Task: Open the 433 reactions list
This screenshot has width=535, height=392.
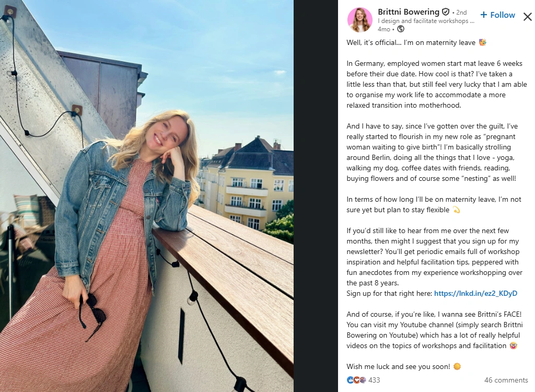Action: (x=374, y=380)
